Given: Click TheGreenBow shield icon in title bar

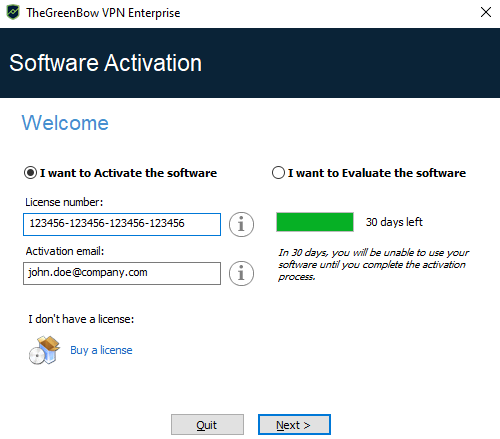Looking at the screenshot, I should point(13,12).
